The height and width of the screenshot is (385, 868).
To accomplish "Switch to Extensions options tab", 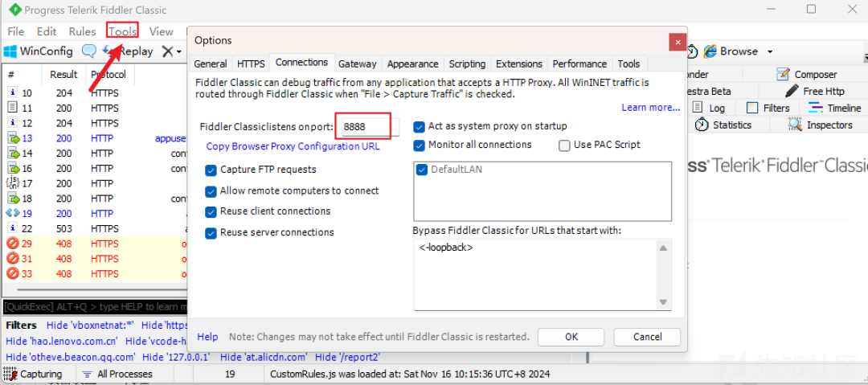I will [x=519, y=63].
